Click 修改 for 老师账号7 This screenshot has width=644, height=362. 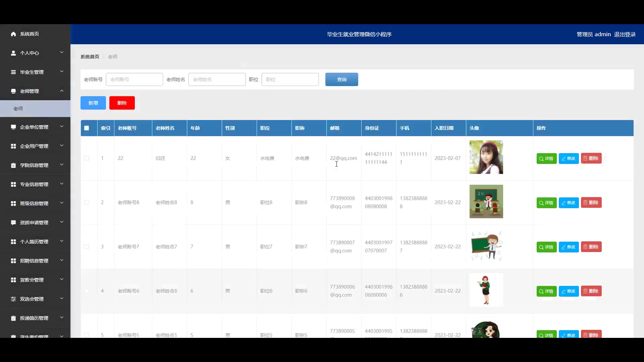tap(569, 247)
